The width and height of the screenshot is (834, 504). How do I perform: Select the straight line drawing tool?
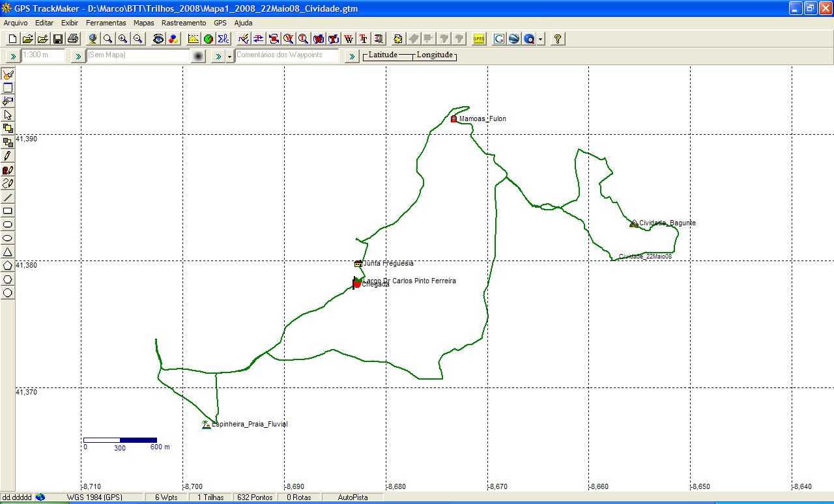tap(8, 197)
